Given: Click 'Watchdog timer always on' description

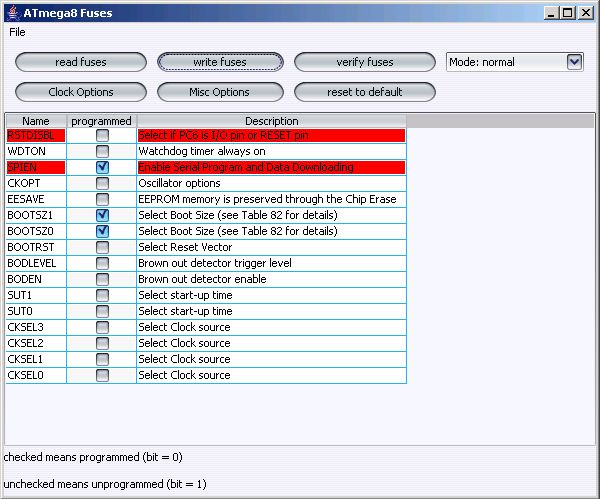Looking at the screenshot, I should point(271,151).
